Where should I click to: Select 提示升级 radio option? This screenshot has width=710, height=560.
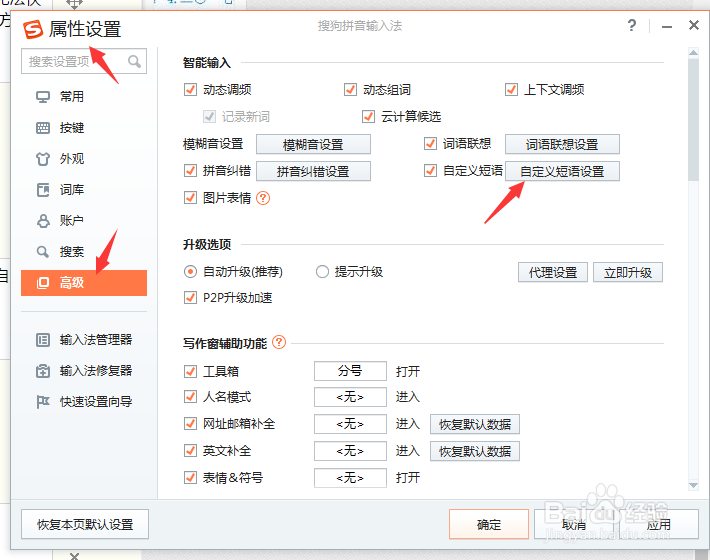(322, 272)
